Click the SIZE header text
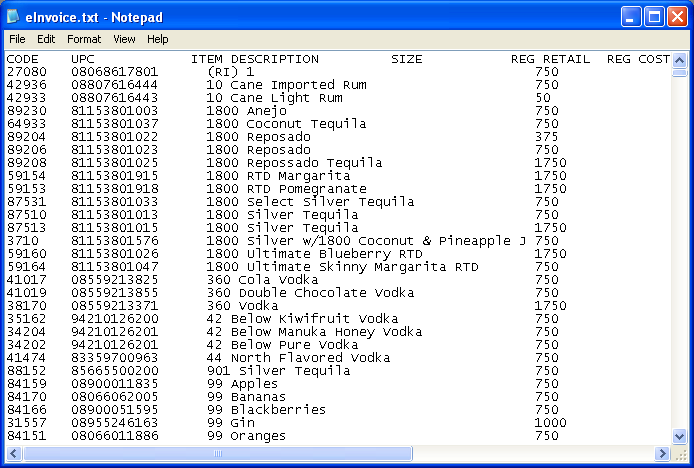The height and width of the screenshot is (468, 694). 406,59
